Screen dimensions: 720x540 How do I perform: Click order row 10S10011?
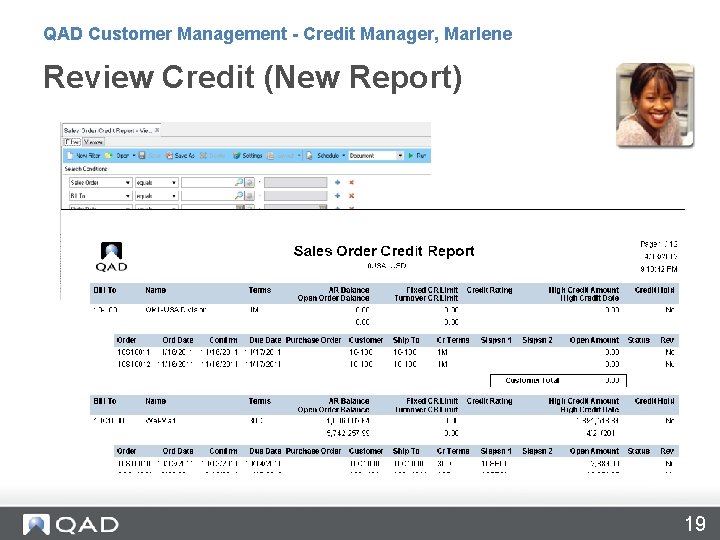click(396, 352)
